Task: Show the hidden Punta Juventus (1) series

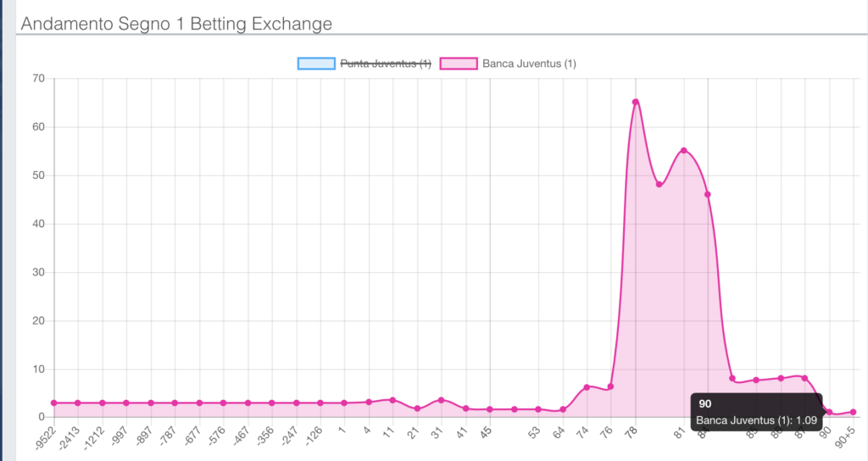Action: pyautogui.click(x=386, y=64)
